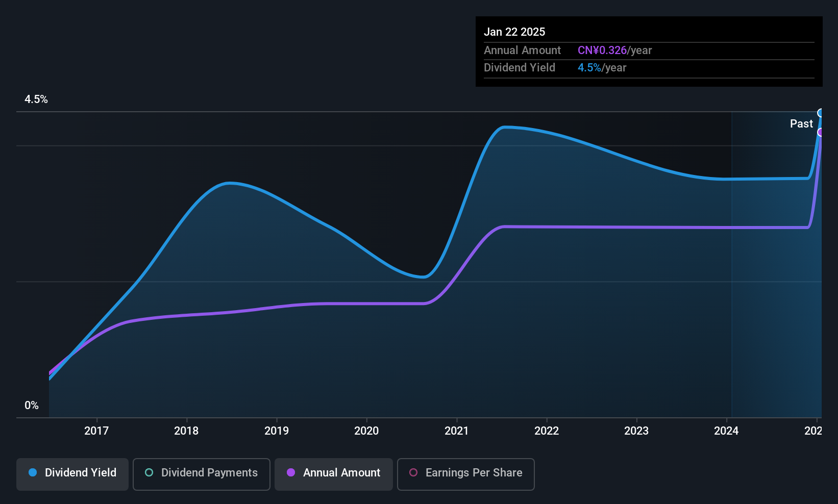
Task: Click the purple line plateau at 2022
Action: tap(546, 226)
